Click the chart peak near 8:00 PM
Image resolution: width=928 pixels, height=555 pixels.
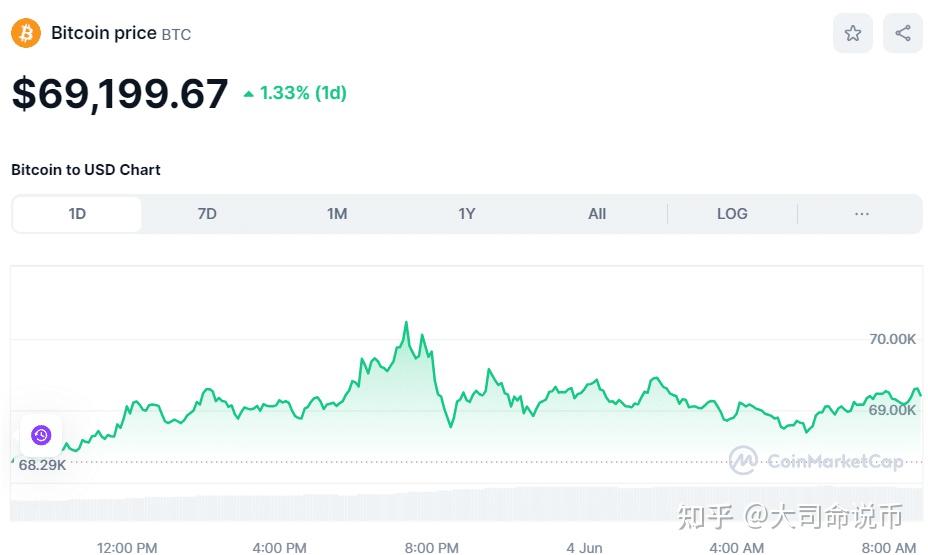click(406, 323)
